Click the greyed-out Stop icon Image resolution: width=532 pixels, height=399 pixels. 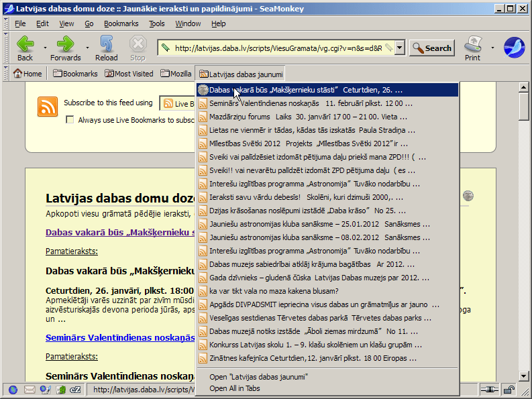pos(138,44)
